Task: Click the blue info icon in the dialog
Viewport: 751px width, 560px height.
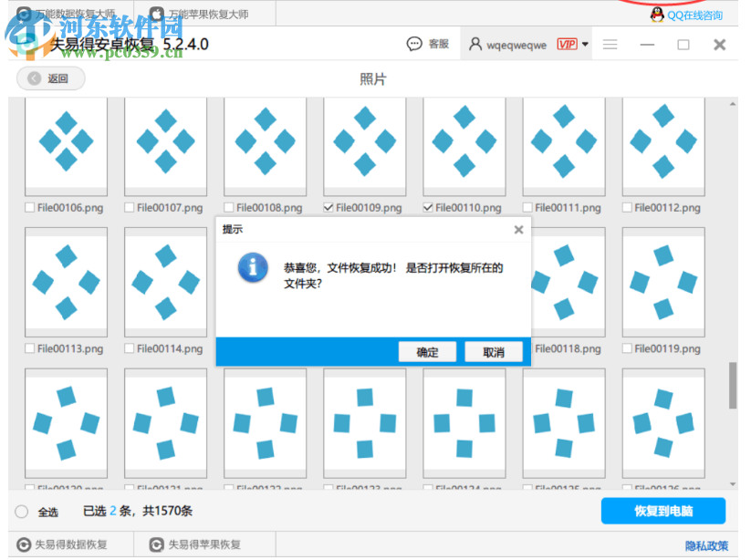Action: tap(253, 267)
